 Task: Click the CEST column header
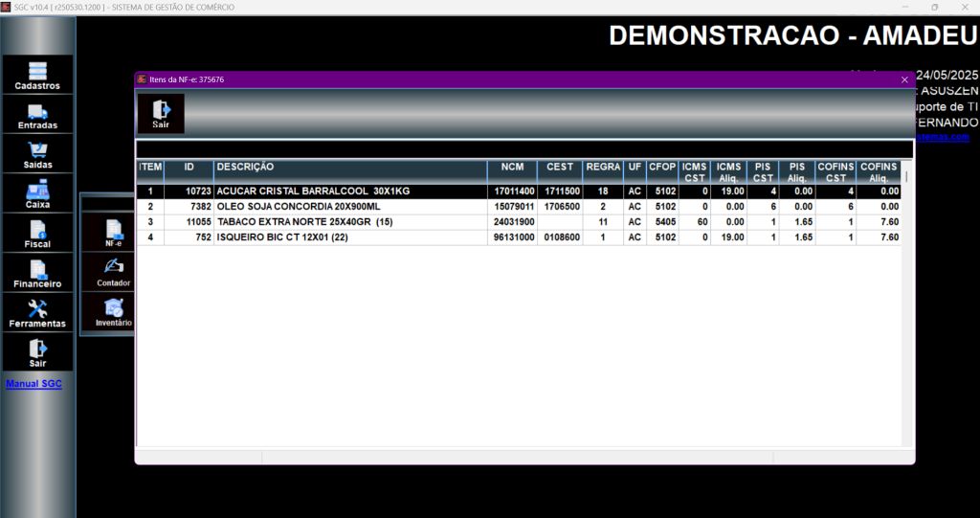(560, 172)
